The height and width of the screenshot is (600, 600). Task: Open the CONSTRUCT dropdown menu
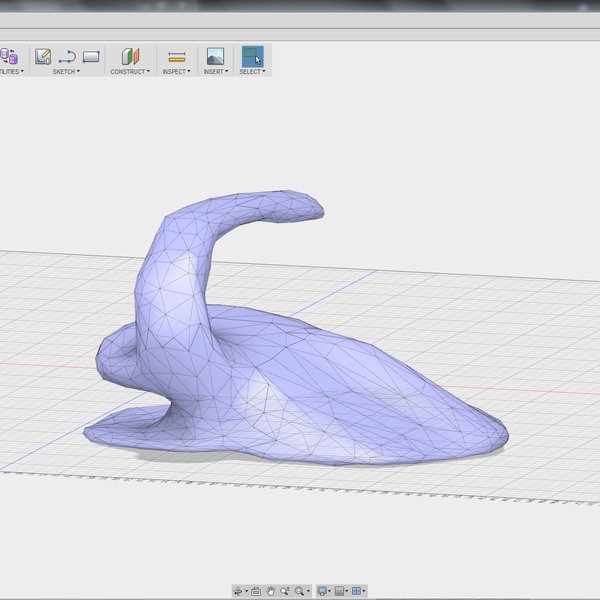coord(130,72)
